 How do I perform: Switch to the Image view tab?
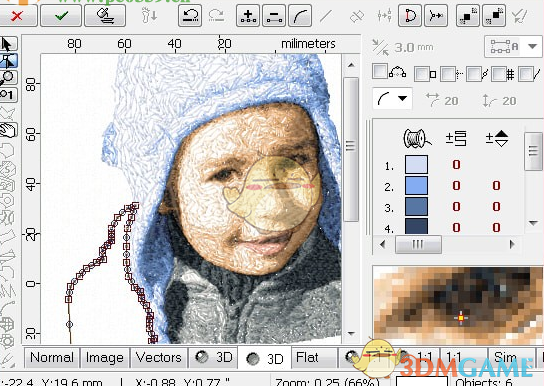[104, 357]
